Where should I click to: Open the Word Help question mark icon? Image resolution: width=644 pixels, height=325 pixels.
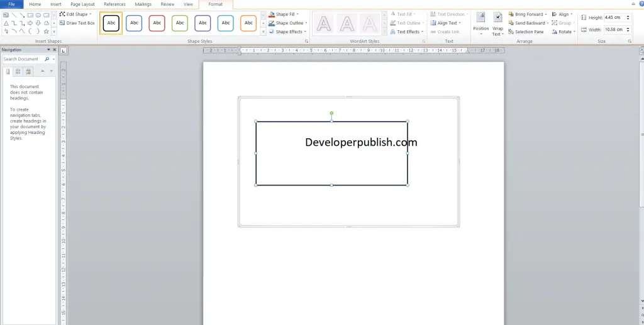point(641,4)
